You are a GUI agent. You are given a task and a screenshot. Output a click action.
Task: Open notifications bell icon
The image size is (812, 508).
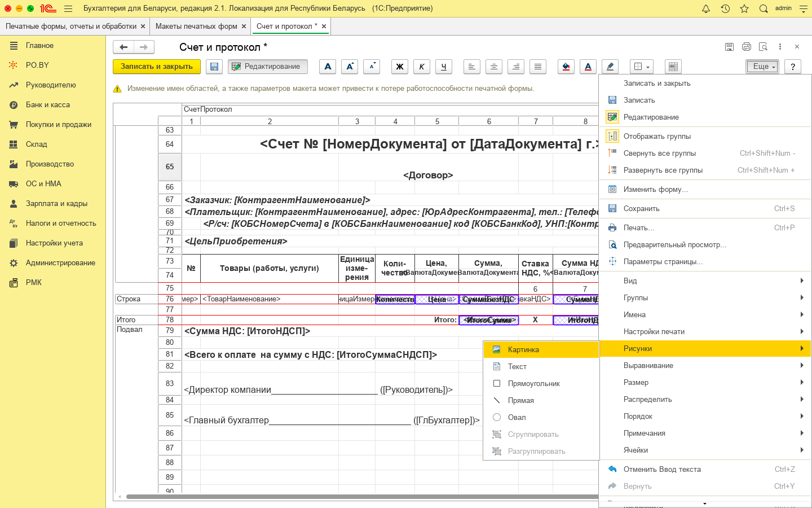click(x=706, y=8)
